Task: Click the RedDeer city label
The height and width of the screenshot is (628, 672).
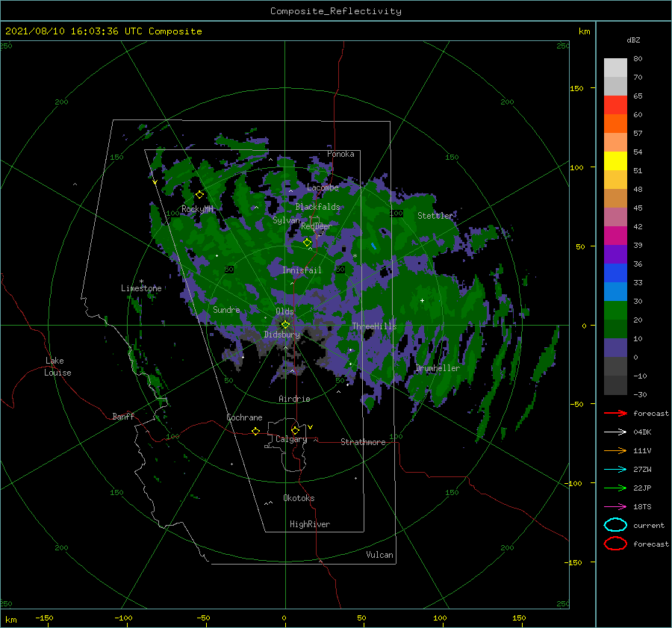Action: point(317,226)
